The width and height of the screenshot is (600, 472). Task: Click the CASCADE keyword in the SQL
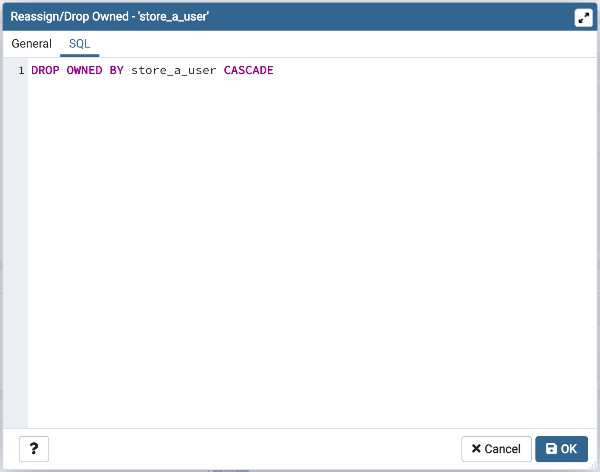coord(248,70)
